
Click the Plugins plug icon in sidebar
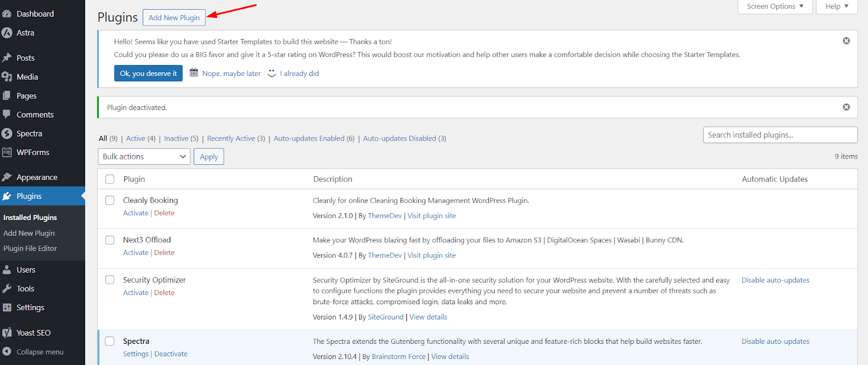(x=7, y=196)
